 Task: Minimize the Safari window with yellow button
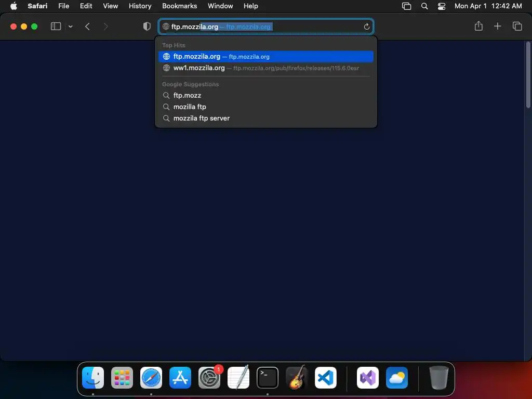coord(24,26)
